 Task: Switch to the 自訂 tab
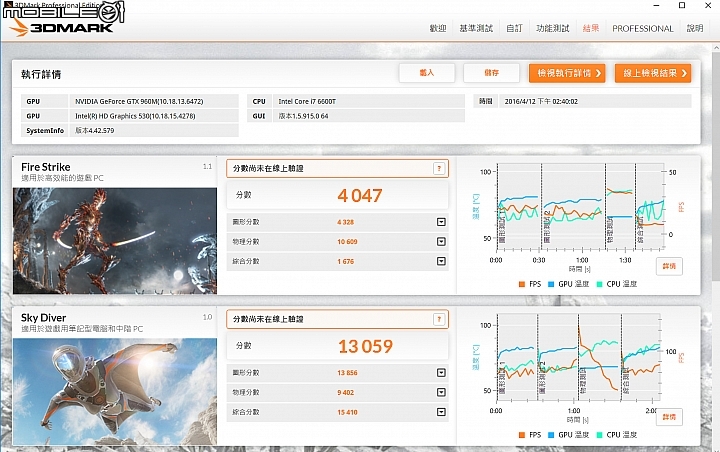514,28
